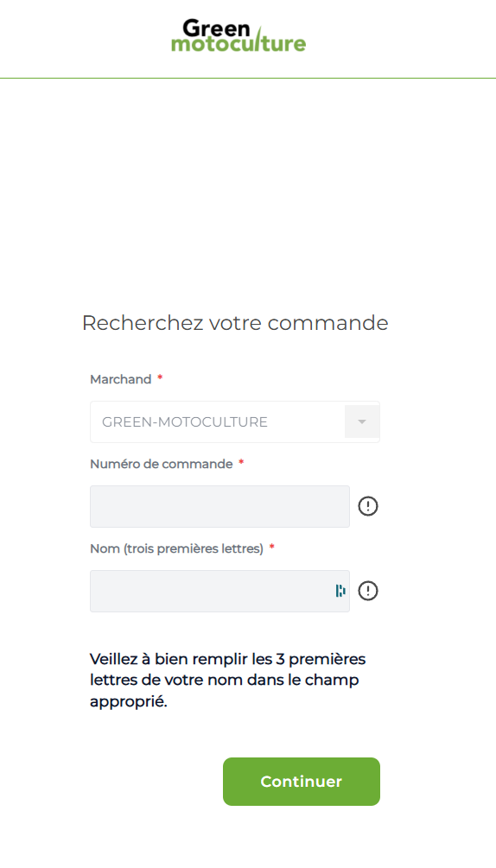Click the green divider line under the header

(x=248, y=78)
